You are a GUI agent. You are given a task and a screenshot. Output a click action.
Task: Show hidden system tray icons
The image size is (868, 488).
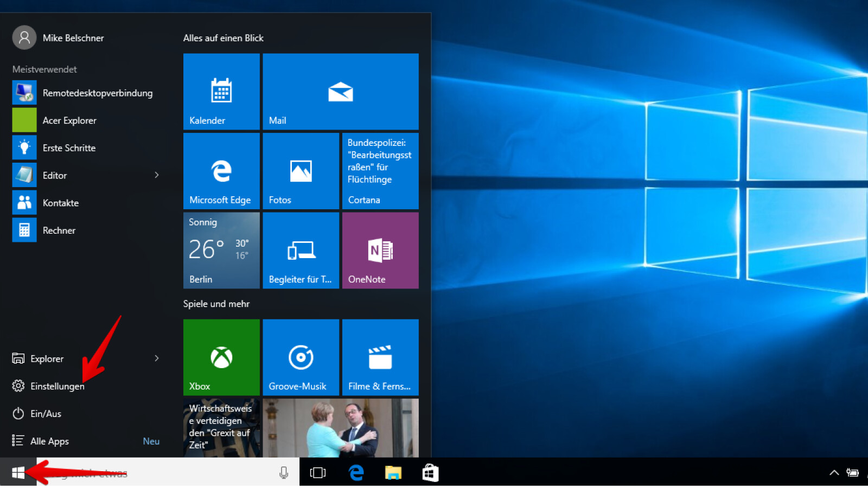click(x=834, y=473)
